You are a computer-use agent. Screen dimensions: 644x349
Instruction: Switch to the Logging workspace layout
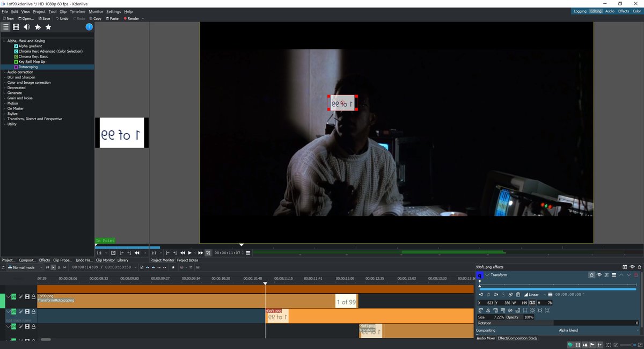click(580, 11)
